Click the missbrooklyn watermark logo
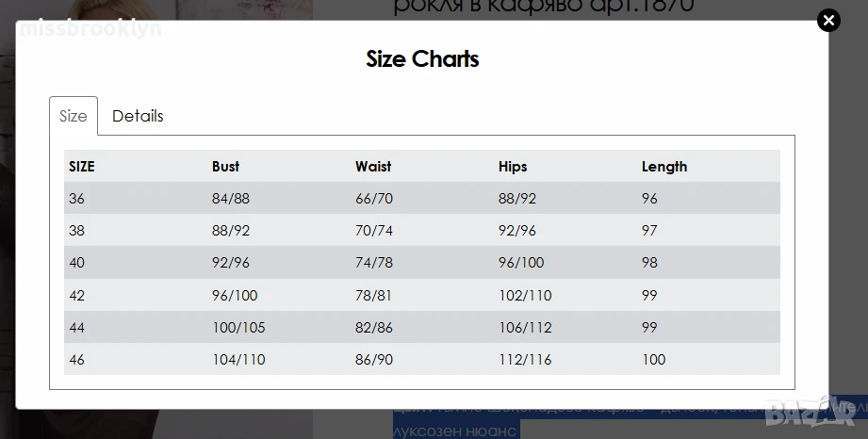This screenshot has height=439, width=868. point(90,27)
